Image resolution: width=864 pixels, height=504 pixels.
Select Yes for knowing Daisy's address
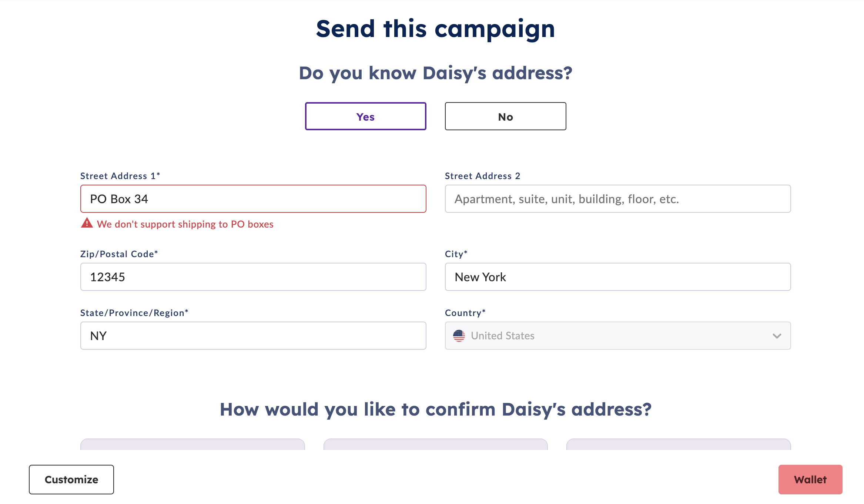click(365, 116)
